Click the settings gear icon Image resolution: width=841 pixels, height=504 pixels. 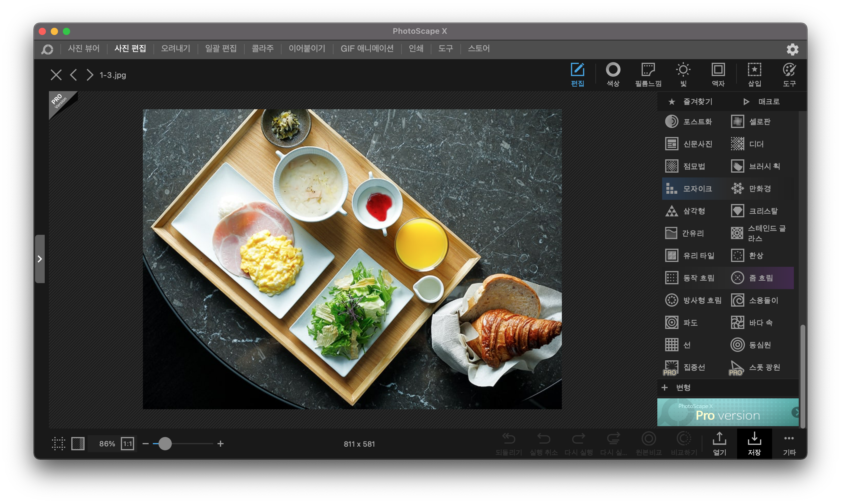tap(792, 49)
